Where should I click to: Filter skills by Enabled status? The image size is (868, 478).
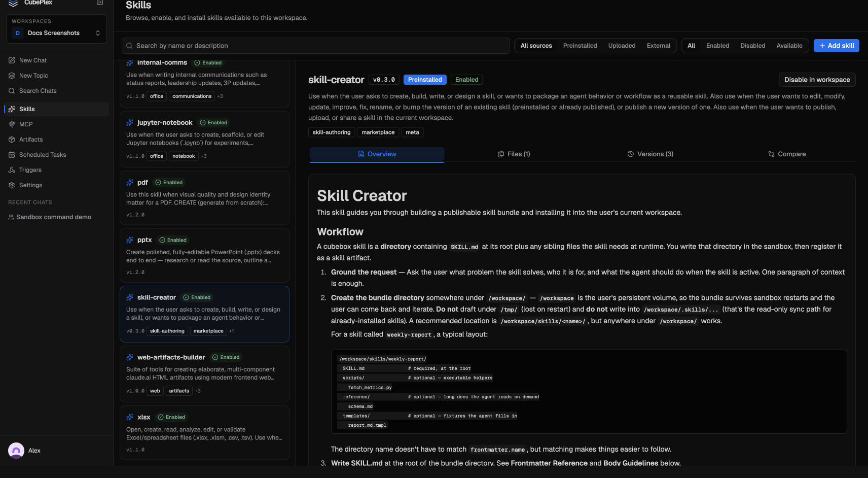coord(717,46)
